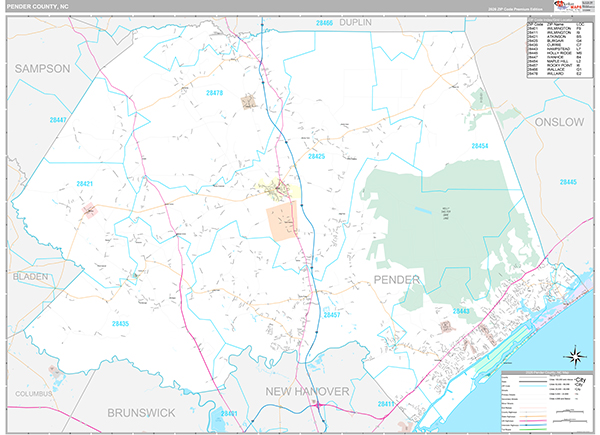
Task: Select BURGAW row in ZIP index table
Action: pyautogui.click(x=558, y=40)
